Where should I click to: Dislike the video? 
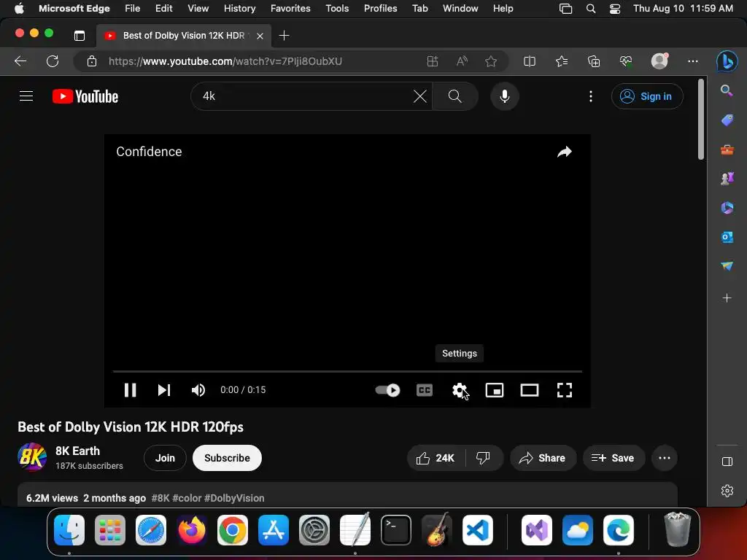pyautogui.click(x=483, y=458)
